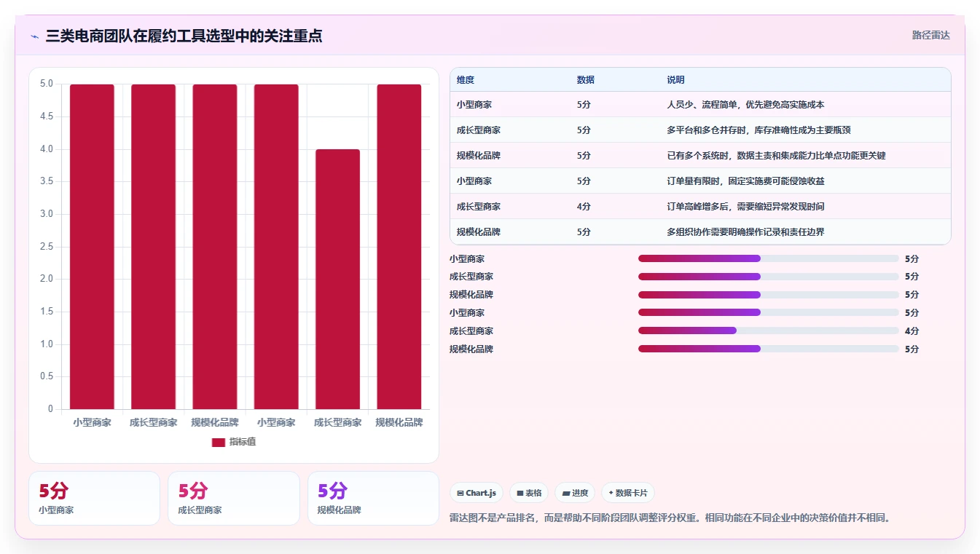Image resolution: width=980 pixels, height=554 pixels.
Task: Select the 数据卡片 chip
Action: pos(627,493)
